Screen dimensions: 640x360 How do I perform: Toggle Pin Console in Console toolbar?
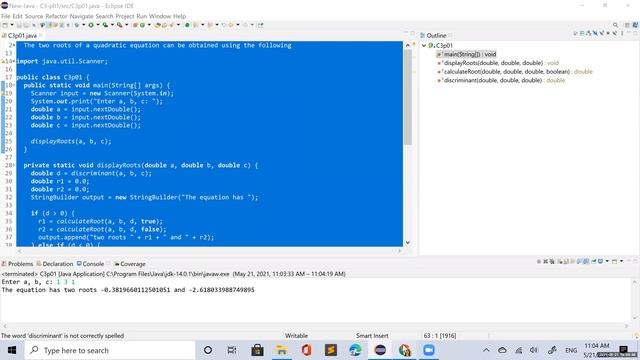(594, 261)
